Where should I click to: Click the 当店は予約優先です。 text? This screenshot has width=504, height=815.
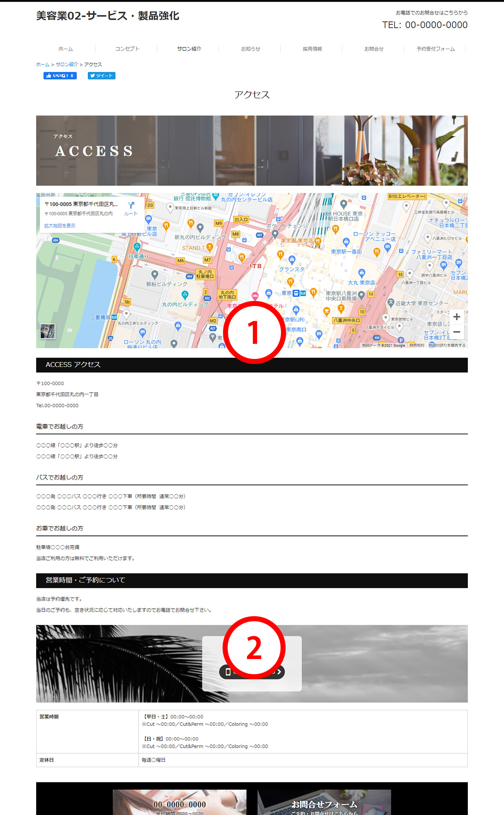tap(60, 599)
